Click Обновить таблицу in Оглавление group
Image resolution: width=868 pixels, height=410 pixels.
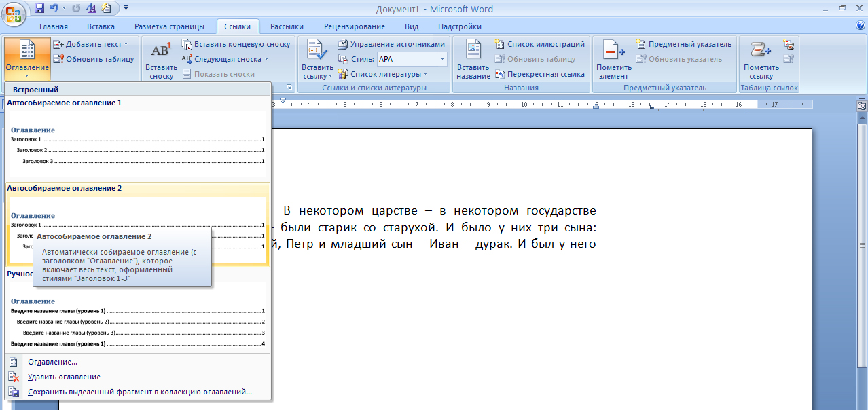tap(95, 59)
